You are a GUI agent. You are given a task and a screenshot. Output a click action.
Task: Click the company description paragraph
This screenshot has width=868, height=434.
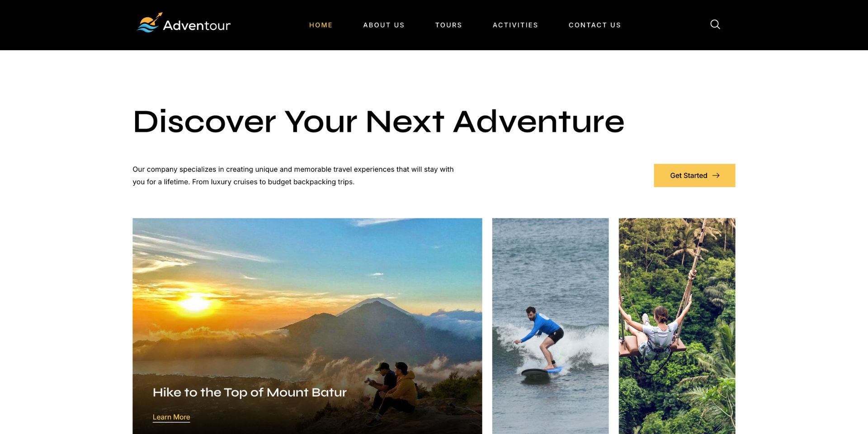tap(293, 175)
